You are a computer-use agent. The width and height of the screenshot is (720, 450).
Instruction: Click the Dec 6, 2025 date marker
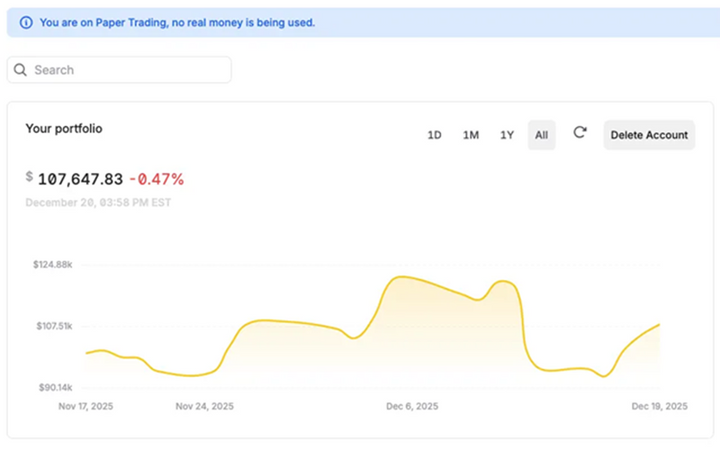pyautogui.click(x=412, y=406)
